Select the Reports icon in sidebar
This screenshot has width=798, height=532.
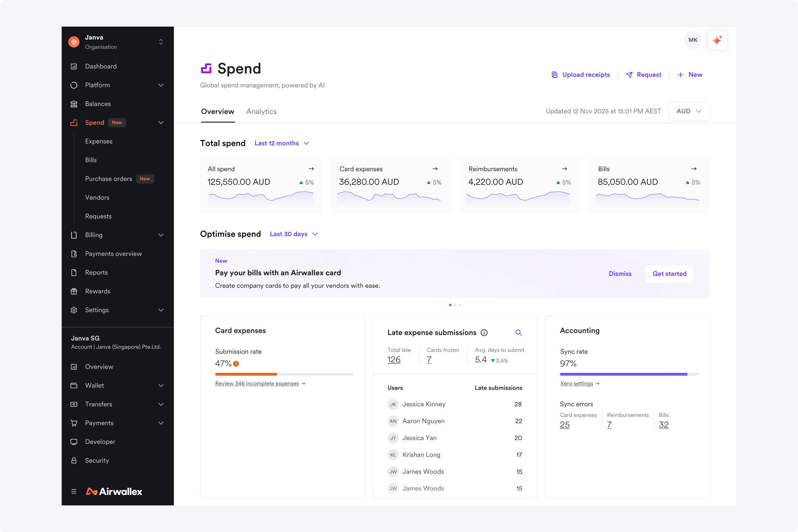point(74,272)
